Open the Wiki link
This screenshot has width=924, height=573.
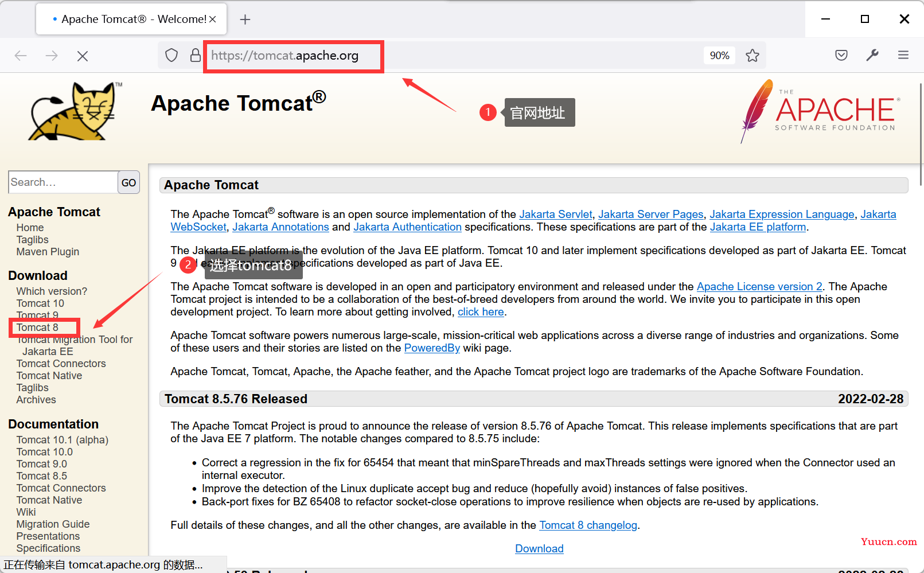[x=26, y=512]
